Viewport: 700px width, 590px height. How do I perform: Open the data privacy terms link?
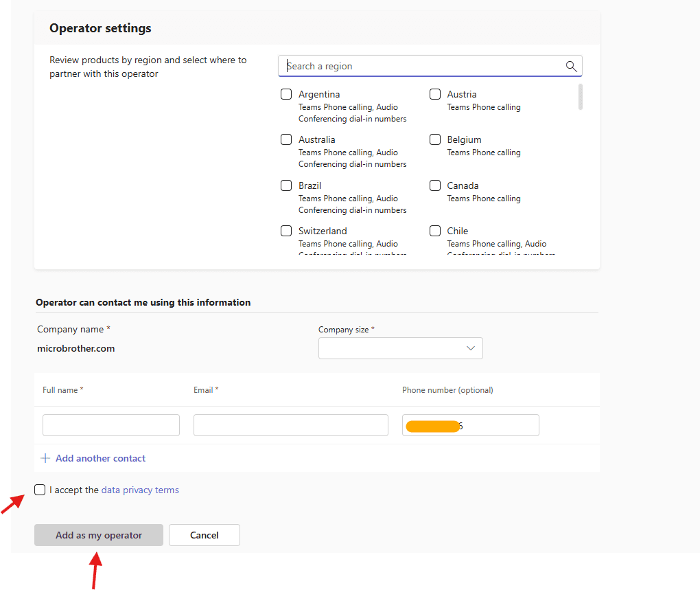point(140,490)
